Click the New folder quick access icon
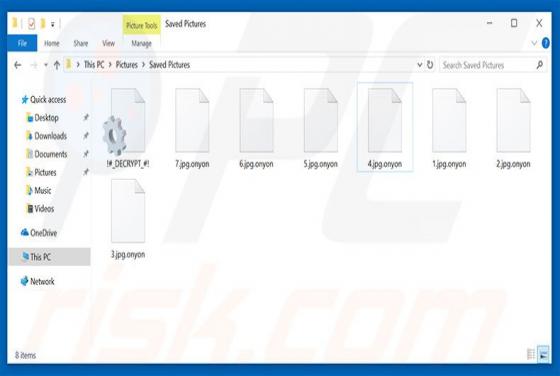Viewport: 560px width, 376px height. (x=43, y=24)
